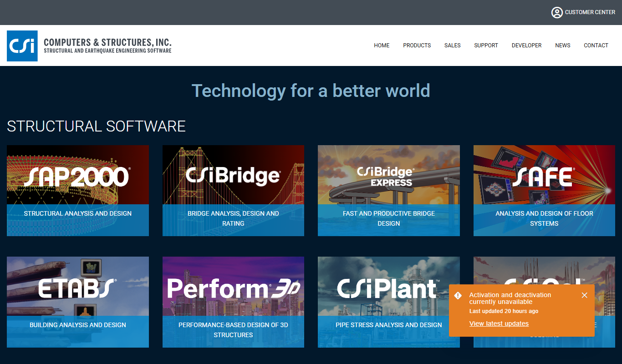Open the Customer Center account icon
Screen dimensions: 622x364
click(x=557, y=12)
